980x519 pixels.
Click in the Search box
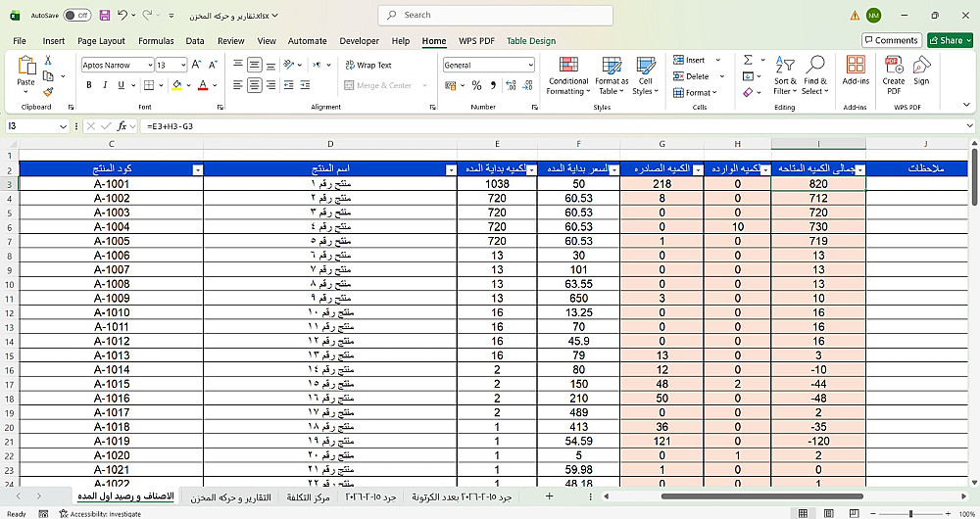(x=496, y=15)
